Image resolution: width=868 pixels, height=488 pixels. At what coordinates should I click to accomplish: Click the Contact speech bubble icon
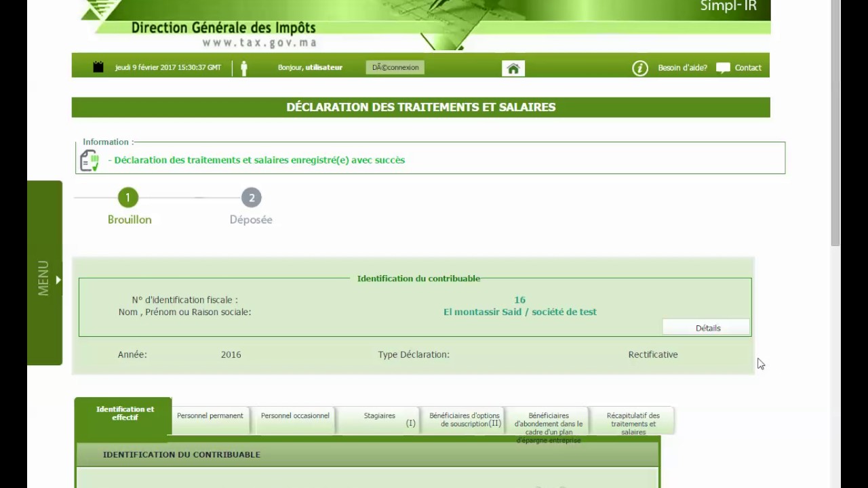point(723,68)
